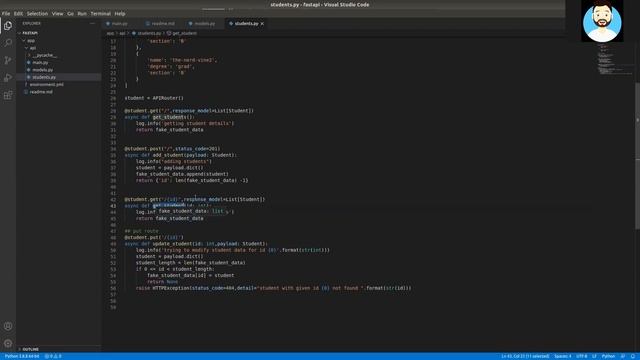Image resolution: width=640 pixels, height=360 pixels.
Task: Click the Python interpreter version in status bar
Action: pyautogui.click(x=22, y=356)
